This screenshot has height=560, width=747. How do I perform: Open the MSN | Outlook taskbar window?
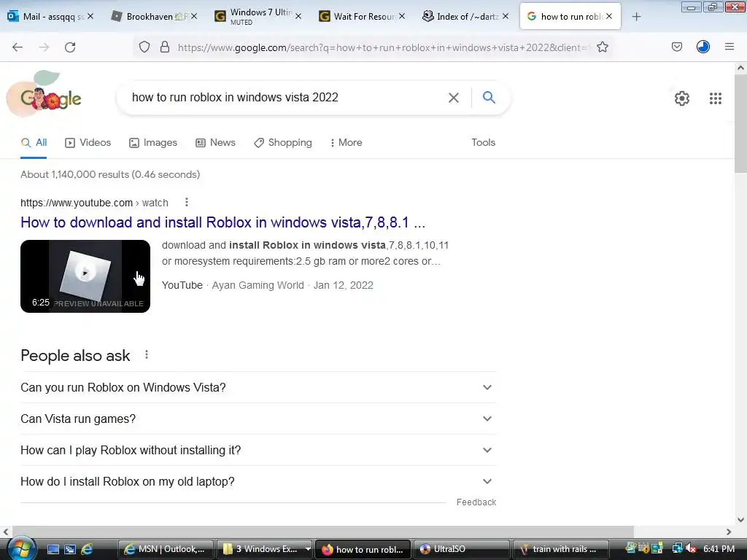(x=166, y=549)
